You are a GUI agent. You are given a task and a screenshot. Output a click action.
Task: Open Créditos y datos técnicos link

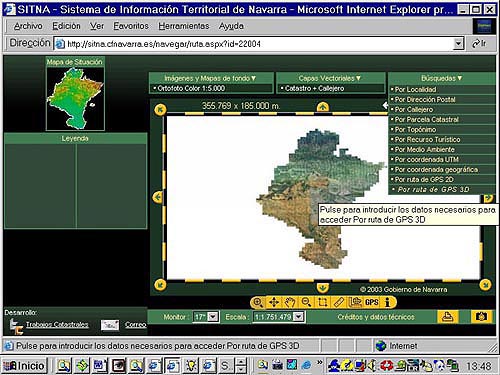point(376,317)
